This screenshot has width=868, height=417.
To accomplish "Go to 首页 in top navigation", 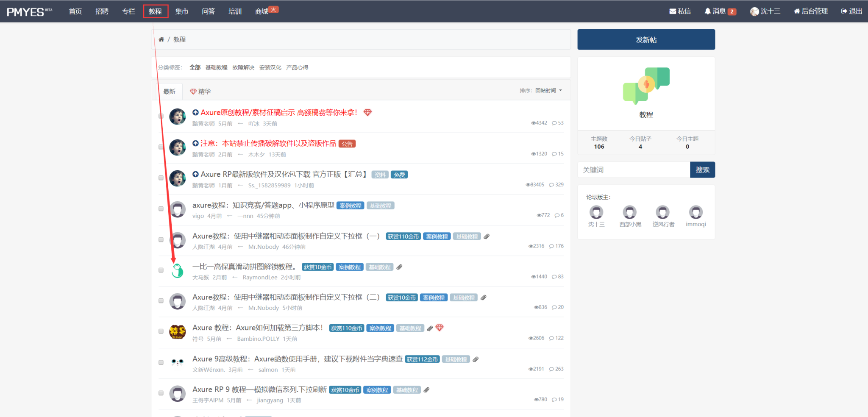I will (75, 11).
